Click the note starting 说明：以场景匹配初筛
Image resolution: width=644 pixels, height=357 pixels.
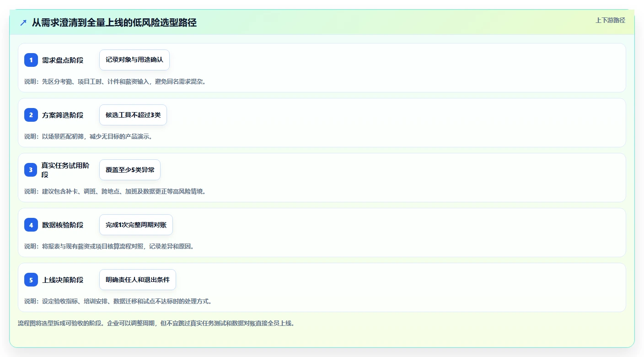coord(88,136)
